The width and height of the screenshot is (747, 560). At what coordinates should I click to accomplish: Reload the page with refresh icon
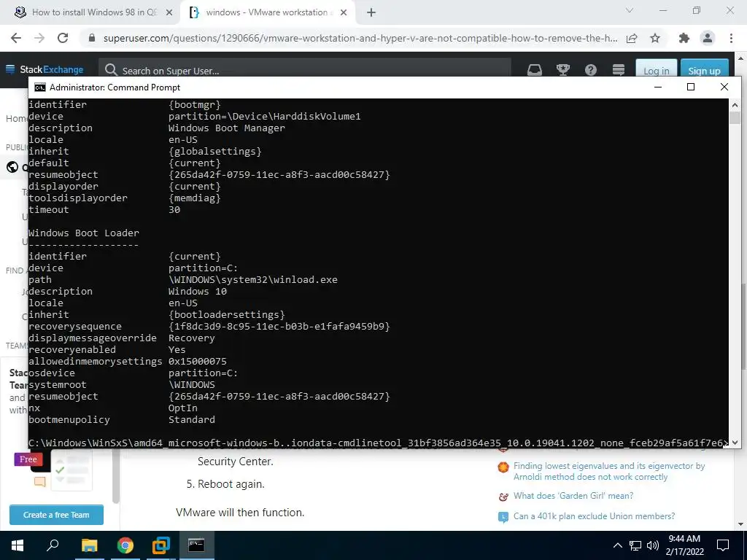coord(63,38)
